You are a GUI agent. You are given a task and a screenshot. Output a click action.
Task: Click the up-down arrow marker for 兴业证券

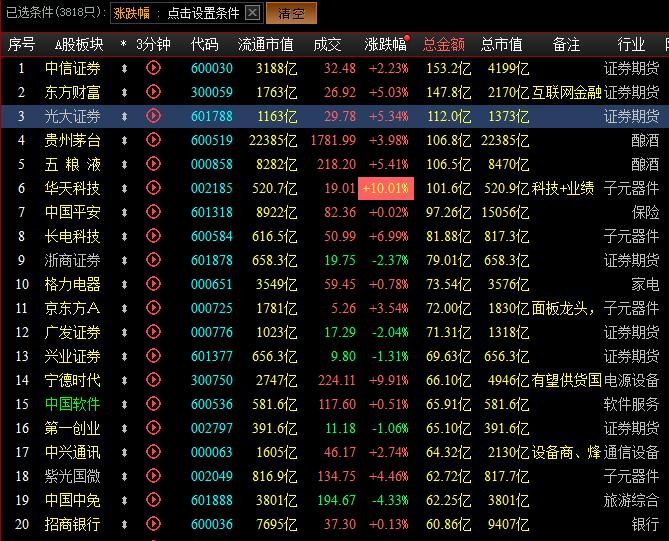click(124, 356)
